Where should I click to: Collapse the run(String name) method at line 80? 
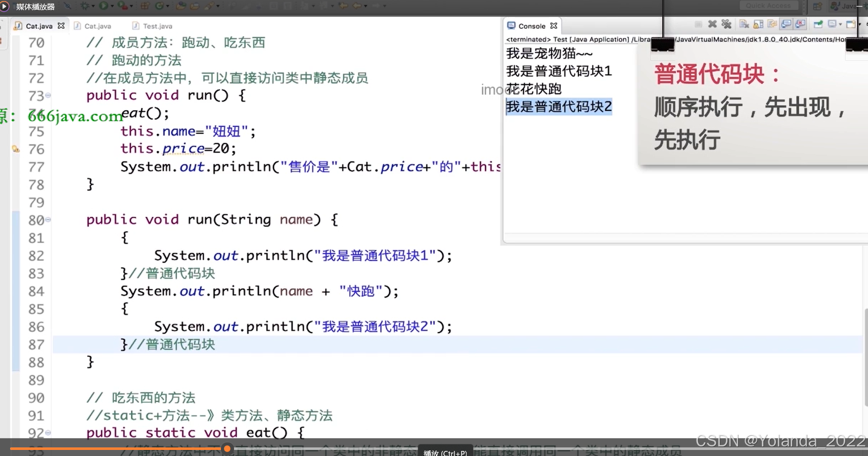[48, 219]
